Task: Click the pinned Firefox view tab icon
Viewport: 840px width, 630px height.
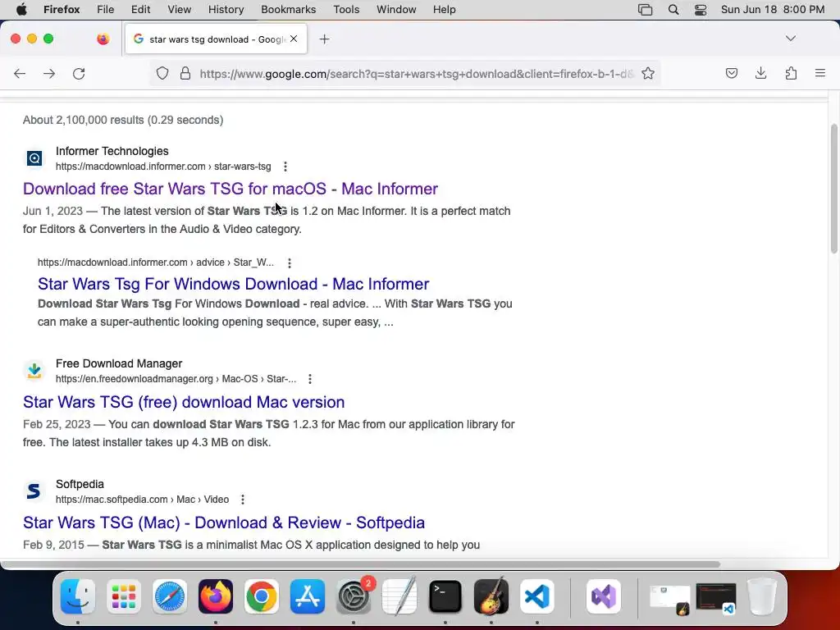Action: [103, 39]
